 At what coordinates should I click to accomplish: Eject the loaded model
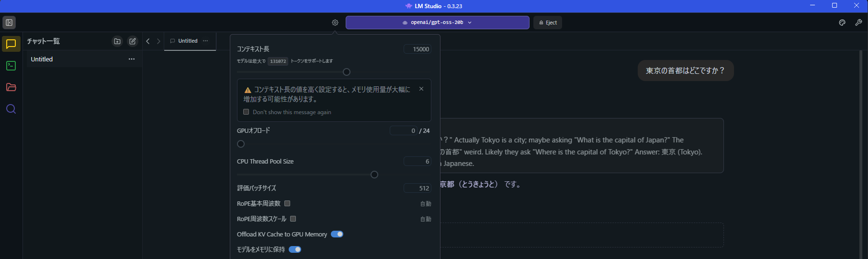pyautogui.click(x=548, y=23)
